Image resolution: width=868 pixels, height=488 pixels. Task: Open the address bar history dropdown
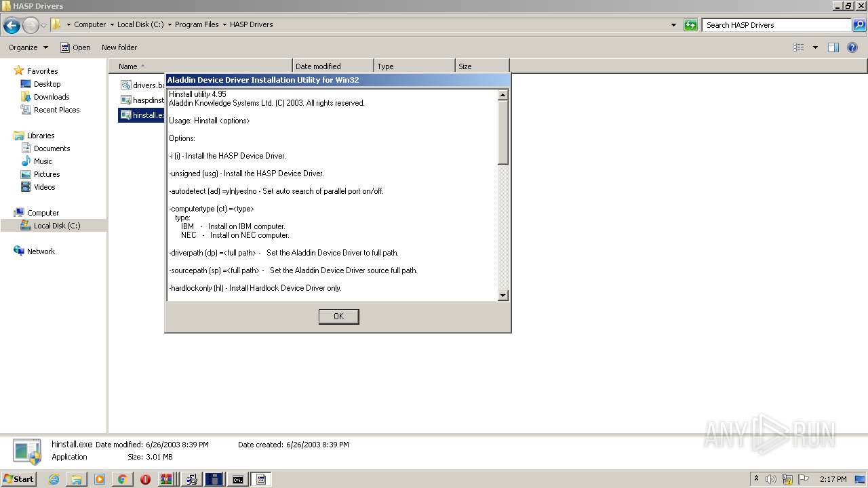coord(673,25)
